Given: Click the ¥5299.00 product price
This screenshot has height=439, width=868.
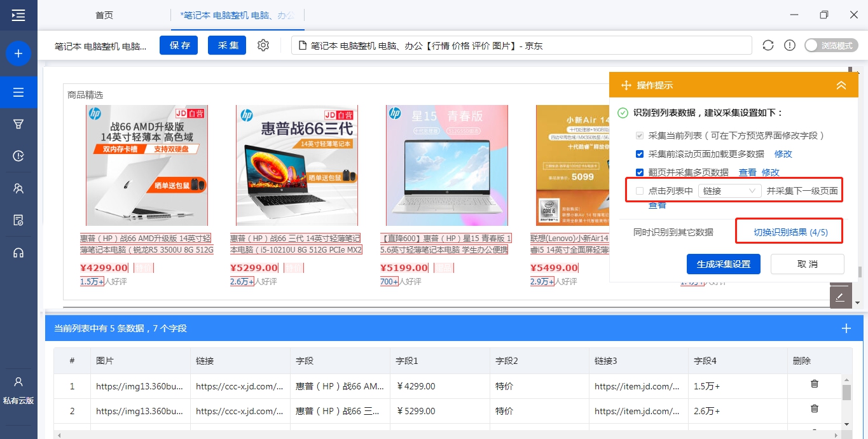Looking at the screenshot, I should pos(254,268).
